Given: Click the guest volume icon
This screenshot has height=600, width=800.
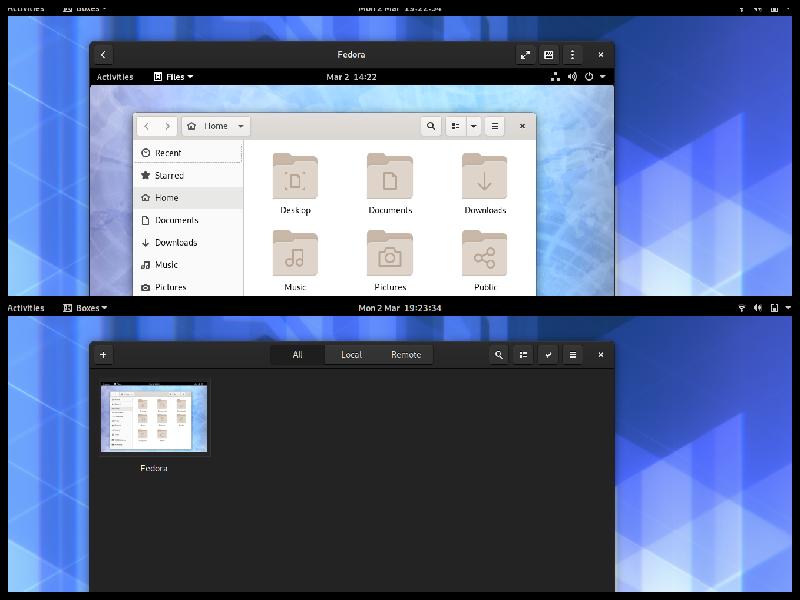Looking at the screenshot, I should [572, 77].
